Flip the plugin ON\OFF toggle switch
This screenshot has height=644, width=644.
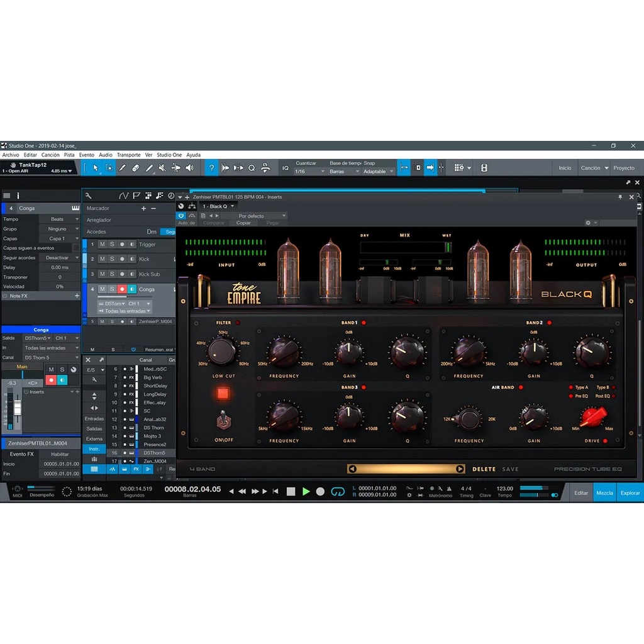223,420
